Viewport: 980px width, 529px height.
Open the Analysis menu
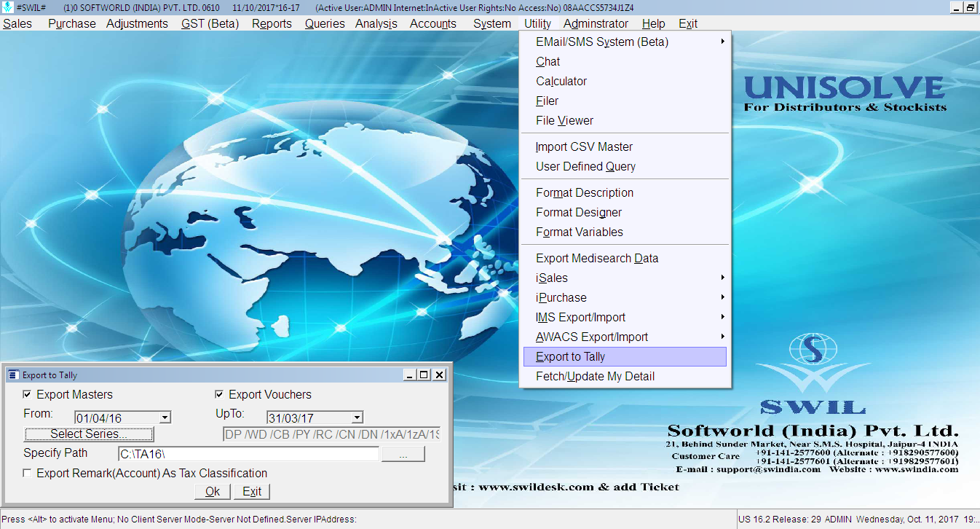[x=376, y=23]
